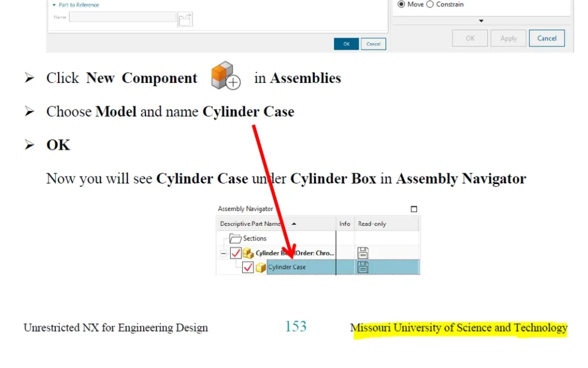588x368 pixels.
Task: Select the Cylinder Case tree row
Action: click(x=318, y=267)
